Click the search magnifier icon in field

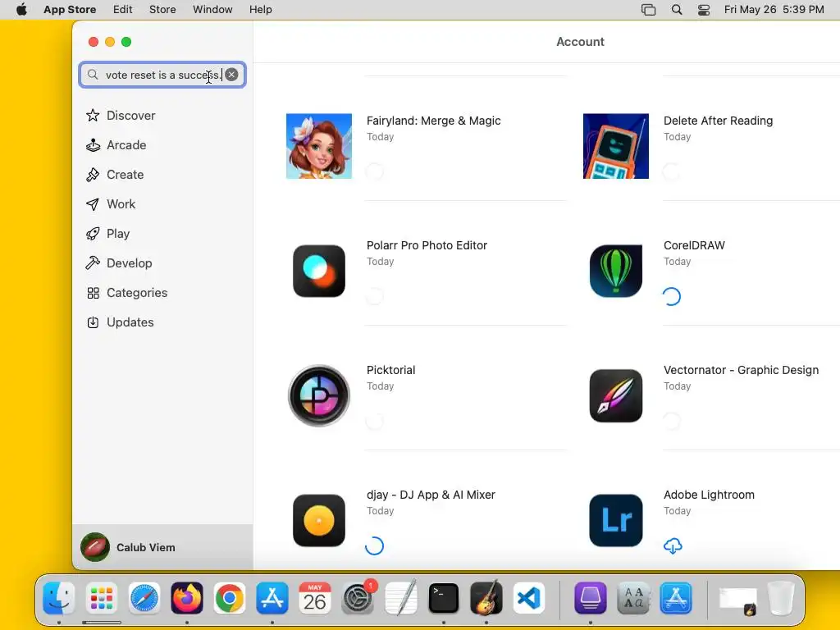coord(93,75)
